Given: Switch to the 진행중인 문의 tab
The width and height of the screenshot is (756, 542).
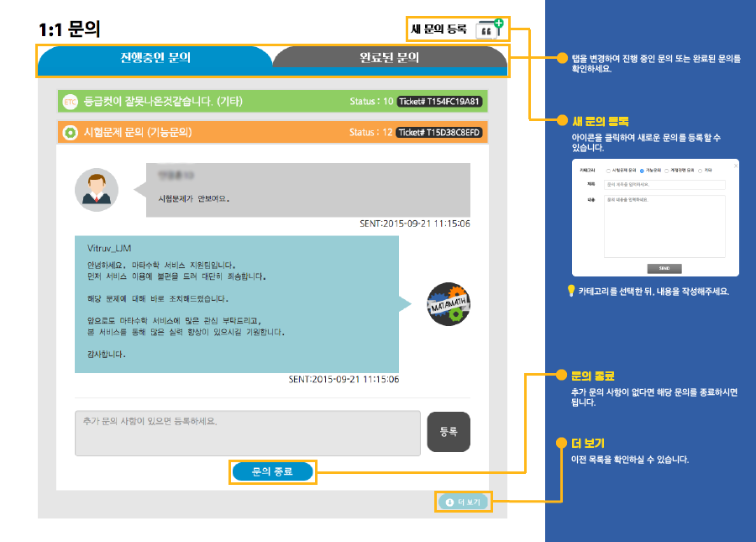Looking at the screenshot, I should [155, 58].
